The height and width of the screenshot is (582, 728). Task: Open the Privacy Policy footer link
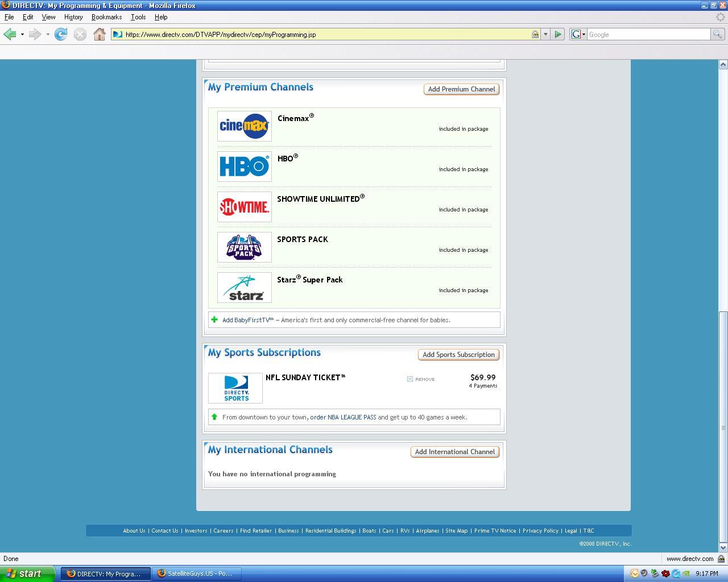[540, 531]
